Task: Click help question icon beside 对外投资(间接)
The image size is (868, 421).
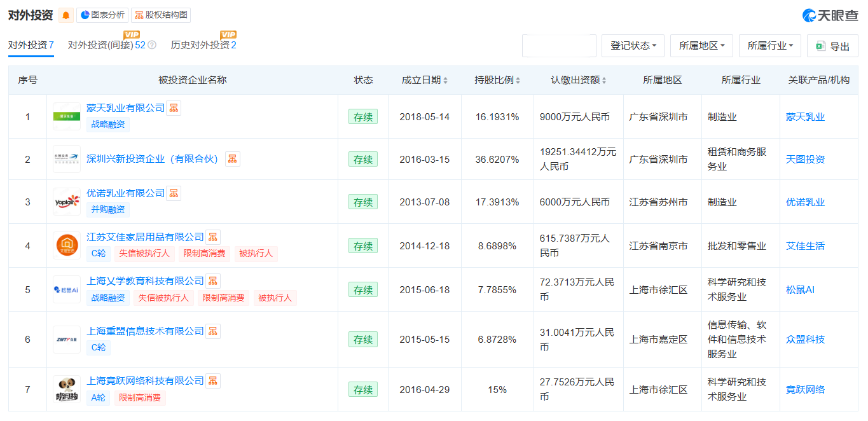Action: click(x=152, y=45)
